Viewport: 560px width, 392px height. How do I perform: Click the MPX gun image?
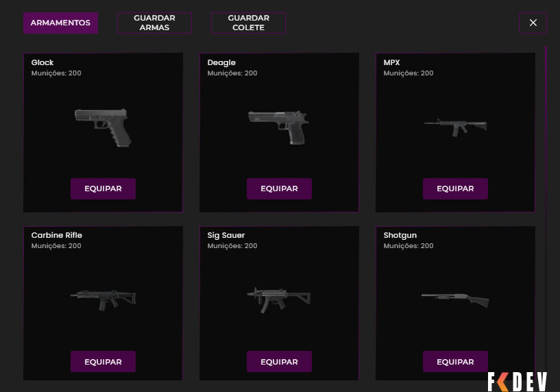(454, 125)
